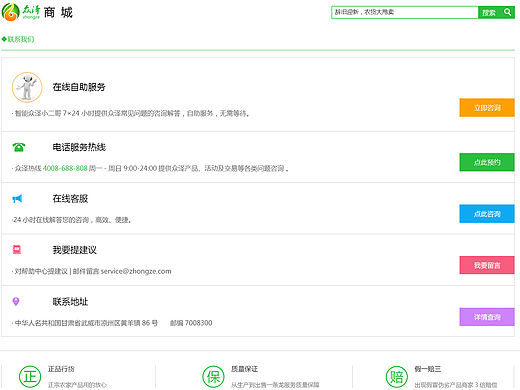Click the 联系地址 heading
Image resolution: width=520 pixels, height=390 pixels.
tap(70, 302)
